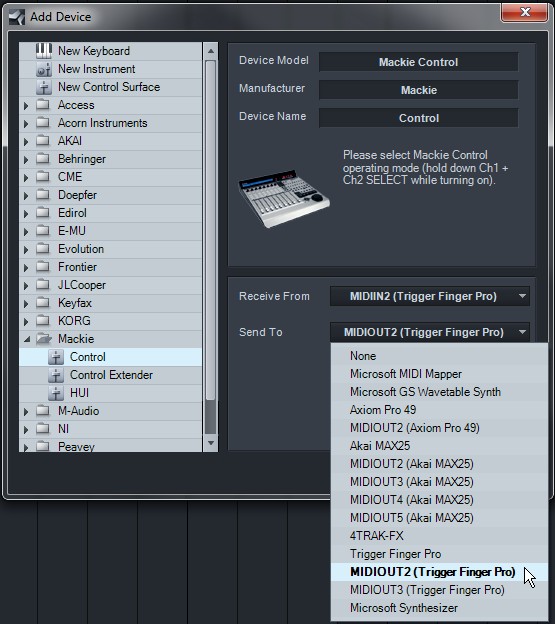Click the Studio One logo in title bar
Image resolution: width=555 pixels, height=624 pixels.
17,17
